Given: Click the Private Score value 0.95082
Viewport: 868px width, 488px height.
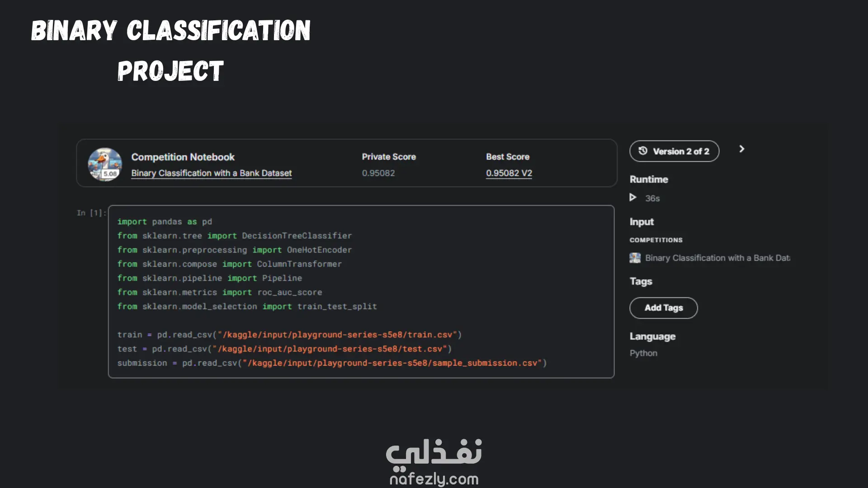Looking at the screenshot, I should coord(378,173).
